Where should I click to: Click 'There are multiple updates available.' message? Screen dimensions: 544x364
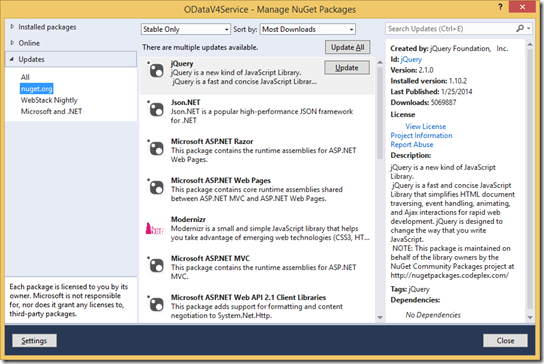200,47
